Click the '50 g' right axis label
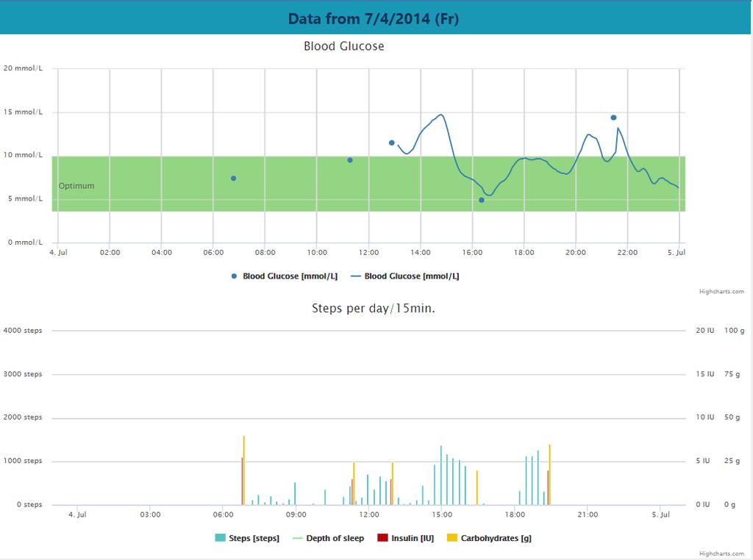The width and height of the screenshot is (753, 560). pyautogui.click(x=732, y=417)
